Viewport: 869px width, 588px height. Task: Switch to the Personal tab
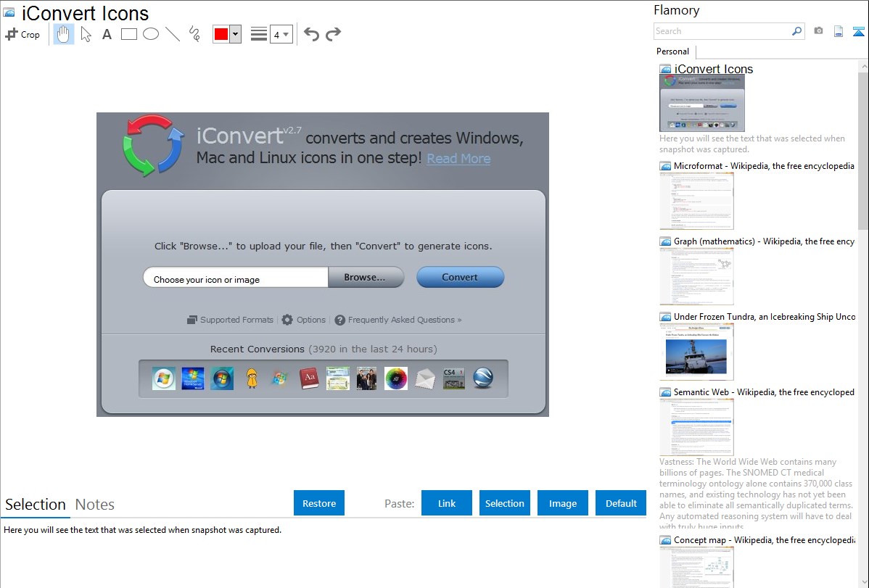(x=673, y=51)
